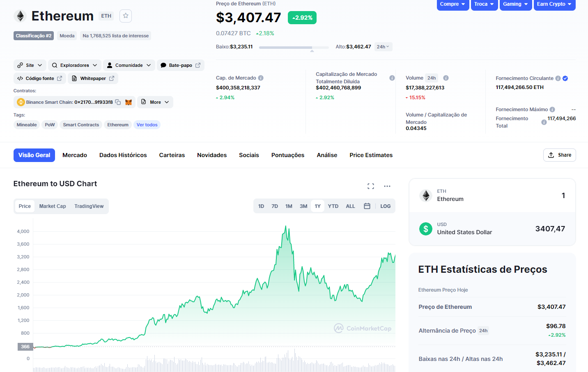Click the low-high price range bar

pos(294,48)
